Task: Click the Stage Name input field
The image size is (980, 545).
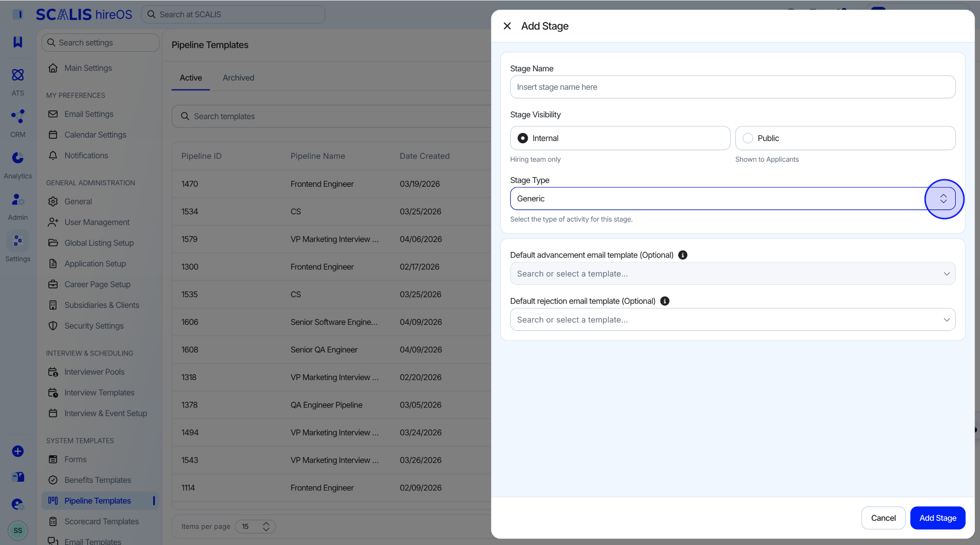Action: tap(732, 87)
